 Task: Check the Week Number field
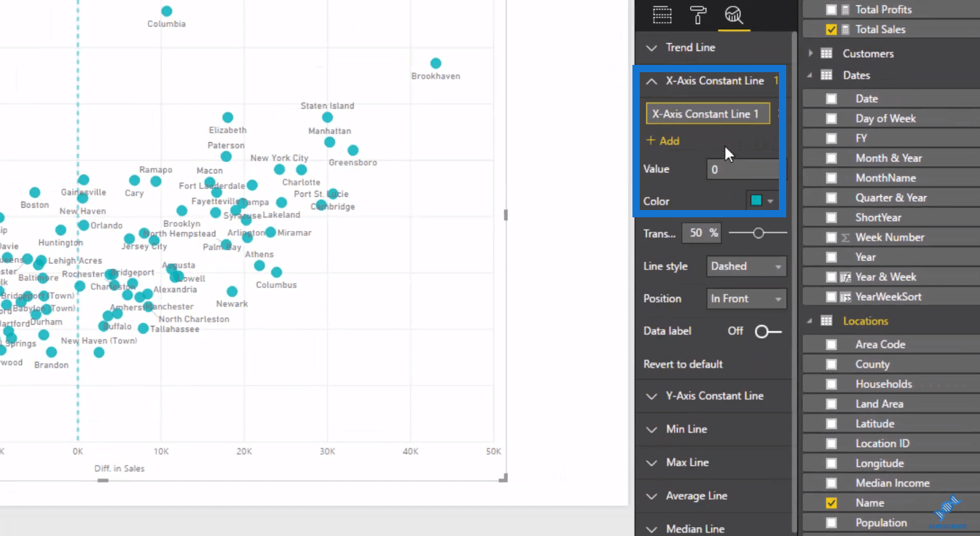coord(831,237)
